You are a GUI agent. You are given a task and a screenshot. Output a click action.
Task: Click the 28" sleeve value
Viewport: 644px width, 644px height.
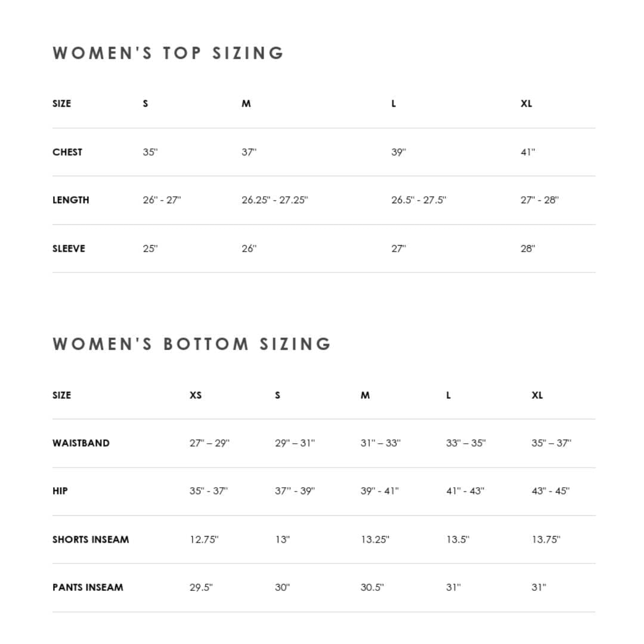(x=528, y=249)
